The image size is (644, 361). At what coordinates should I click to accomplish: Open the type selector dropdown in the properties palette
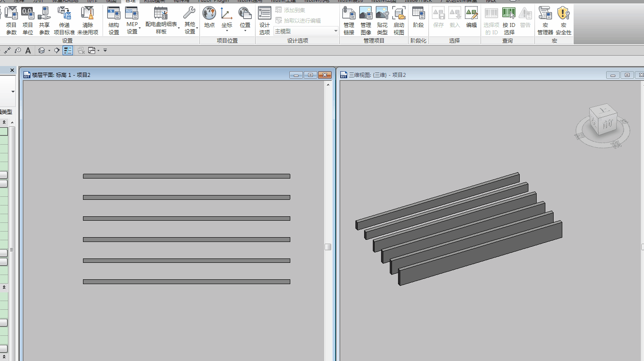[13, 92]
